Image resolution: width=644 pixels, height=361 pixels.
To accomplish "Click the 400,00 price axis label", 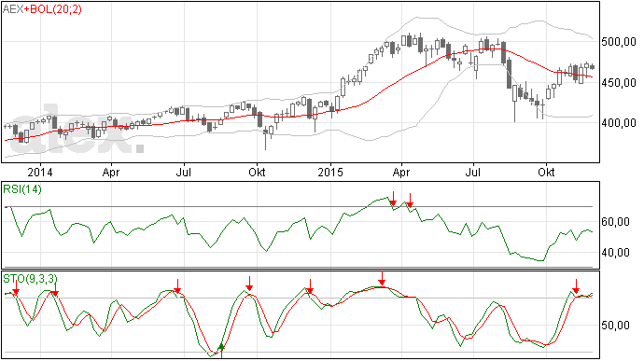I will click(619, 123).
